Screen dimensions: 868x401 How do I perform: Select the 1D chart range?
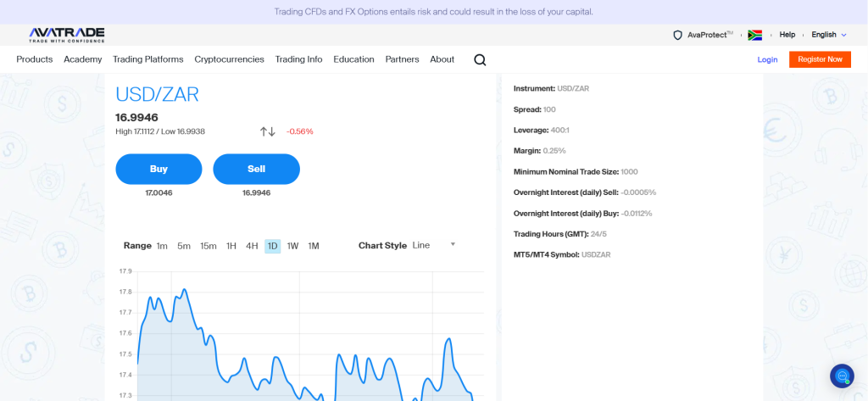coord(272,246)
